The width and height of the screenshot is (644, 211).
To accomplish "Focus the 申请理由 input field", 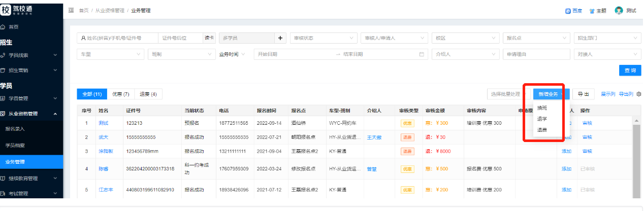I will pos(536,54).
